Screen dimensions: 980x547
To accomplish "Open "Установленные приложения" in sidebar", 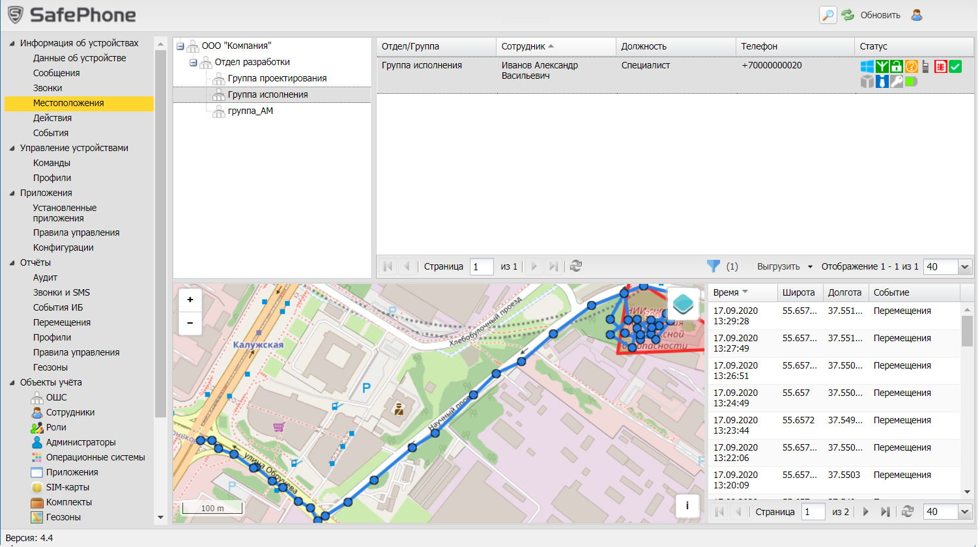I will point(65,213).
